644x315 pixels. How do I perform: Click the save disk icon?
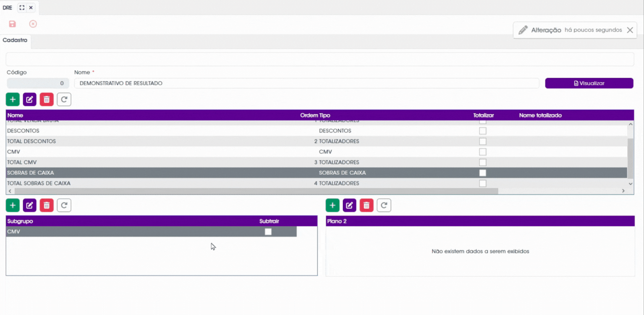point(12,24)
